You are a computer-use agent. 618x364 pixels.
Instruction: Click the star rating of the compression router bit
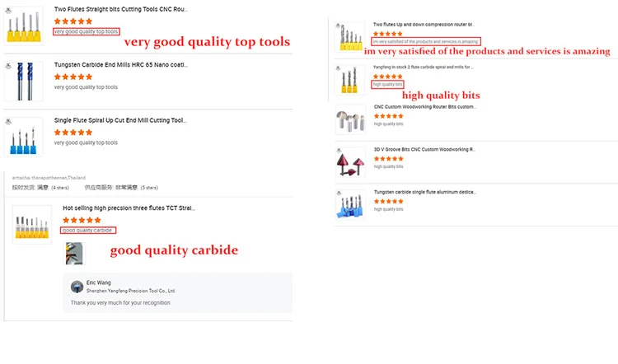388,34
